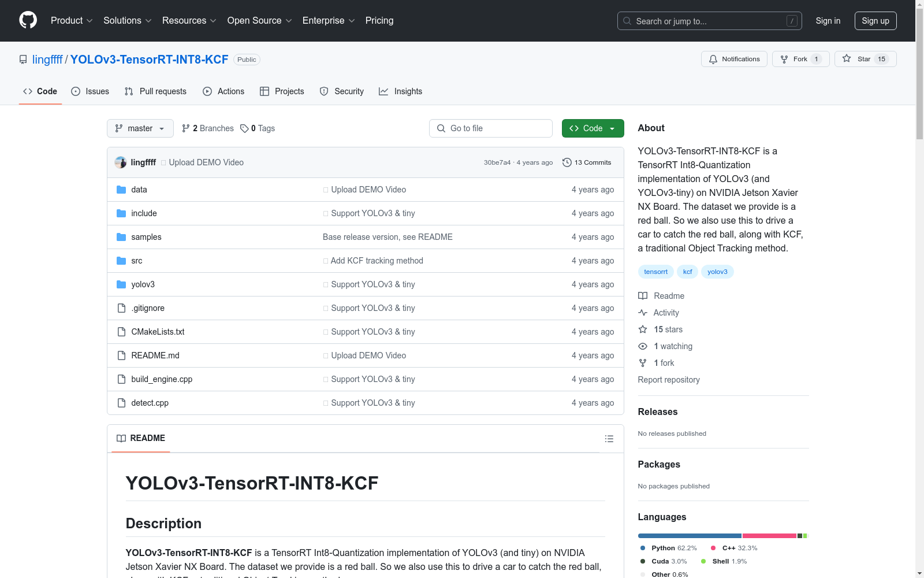Viewport: 924px width, 578px height.
Task: Select the Code tab
Action: click(40, 91)
